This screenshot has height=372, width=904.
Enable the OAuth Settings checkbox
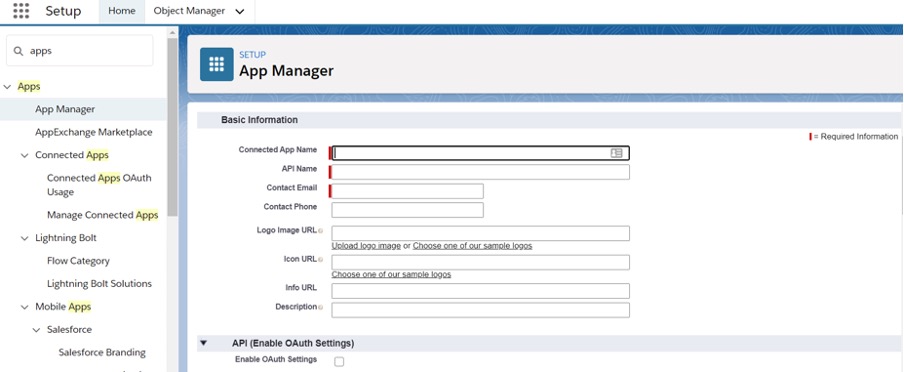point(339,362)
